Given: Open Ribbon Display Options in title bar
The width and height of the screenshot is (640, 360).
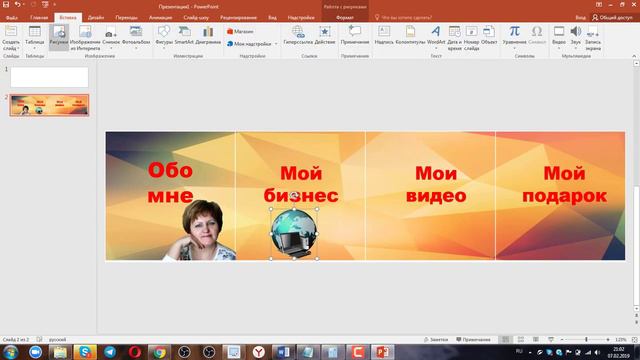Looking at the screenshot, I should coord(599,4).
